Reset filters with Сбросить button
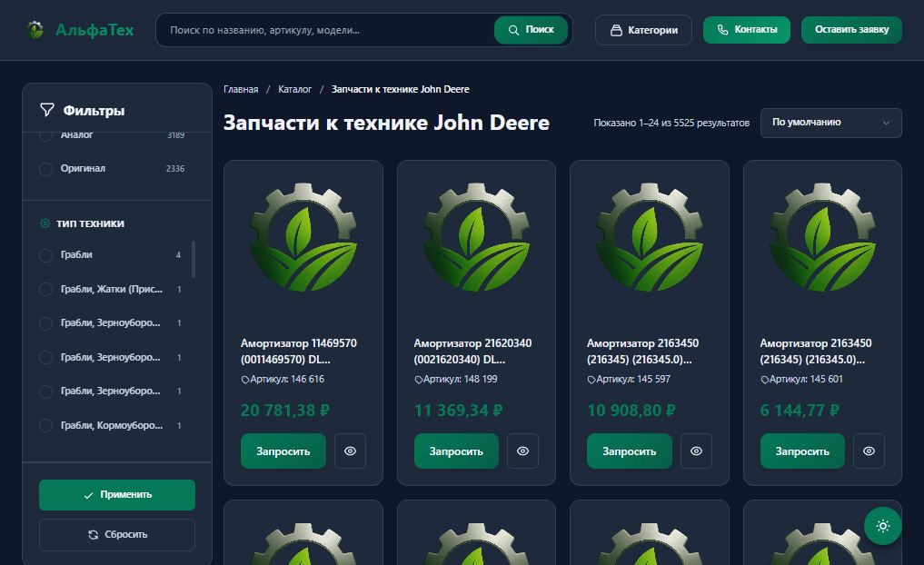The width and height of the screenshot is (924, 565). pyautogui.click(x=116, y=534)
